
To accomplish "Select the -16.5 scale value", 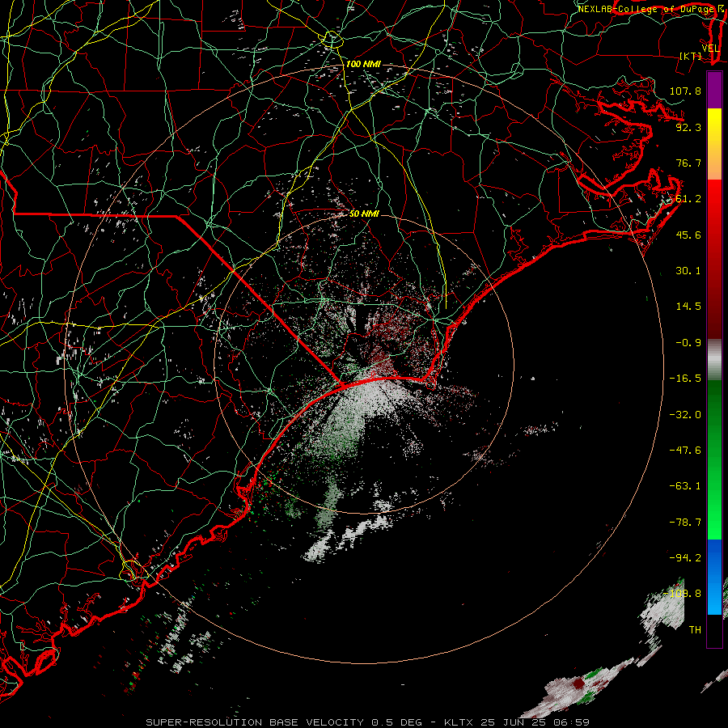I will coord(685,379).
